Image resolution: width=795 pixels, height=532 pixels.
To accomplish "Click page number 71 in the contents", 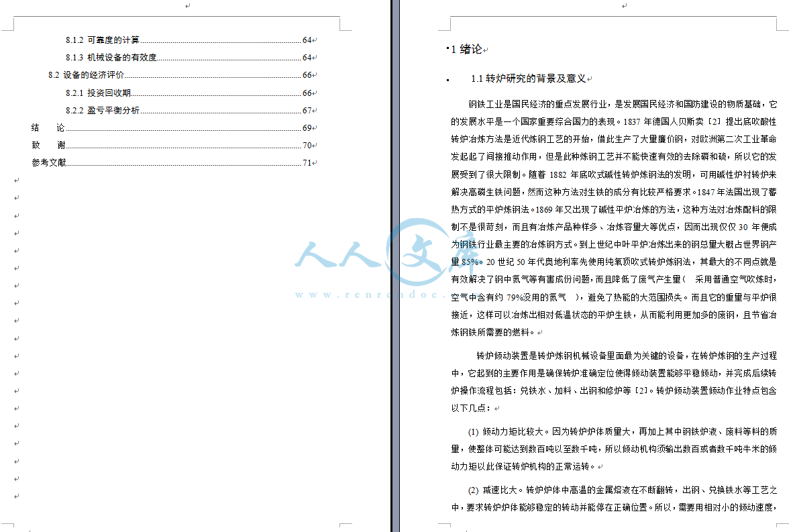I will tap(307, 163).
